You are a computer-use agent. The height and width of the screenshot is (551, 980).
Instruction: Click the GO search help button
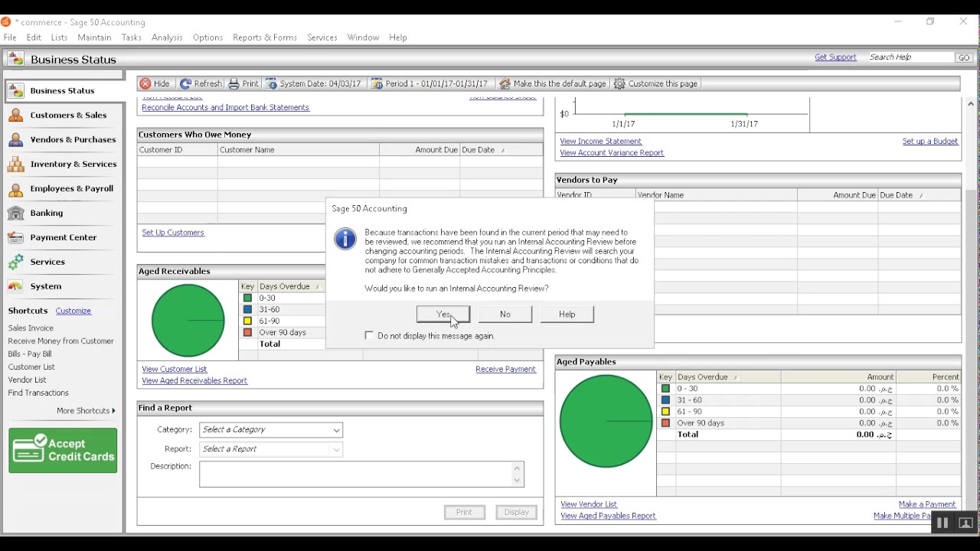point(964,57)
